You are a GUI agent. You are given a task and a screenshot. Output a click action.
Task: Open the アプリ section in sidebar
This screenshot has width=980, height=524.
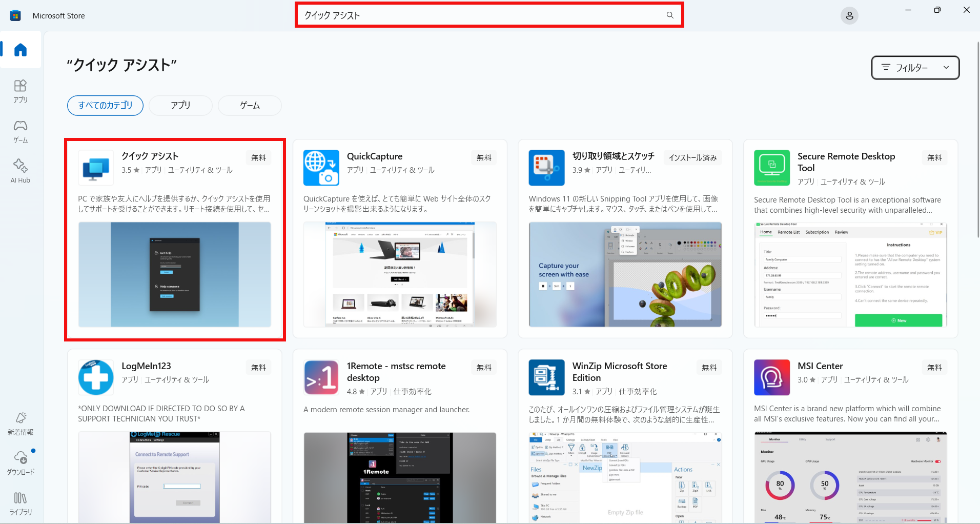click(x=21, y=91)
